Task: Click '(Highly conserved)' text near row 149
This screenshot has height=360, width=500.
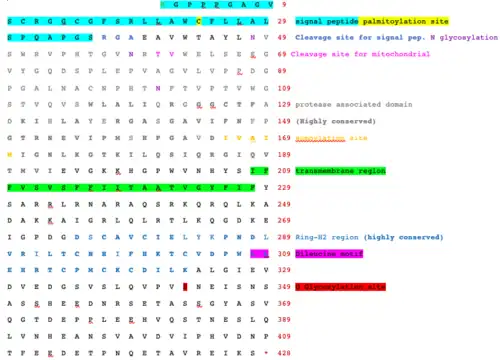Action: 336,121
